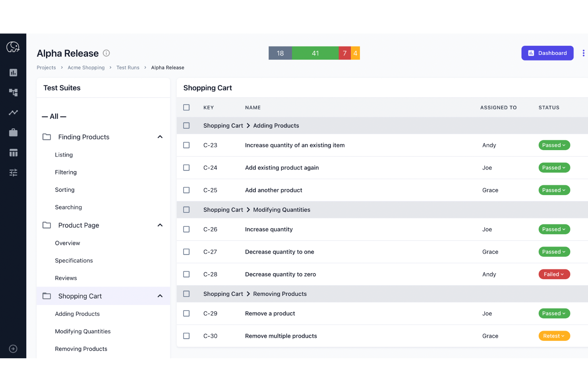The width and height of the screenshot is (588, 392).
Task: Check the checkbox next to C-23
Action: pyautogui.click(x=186, y=145)
